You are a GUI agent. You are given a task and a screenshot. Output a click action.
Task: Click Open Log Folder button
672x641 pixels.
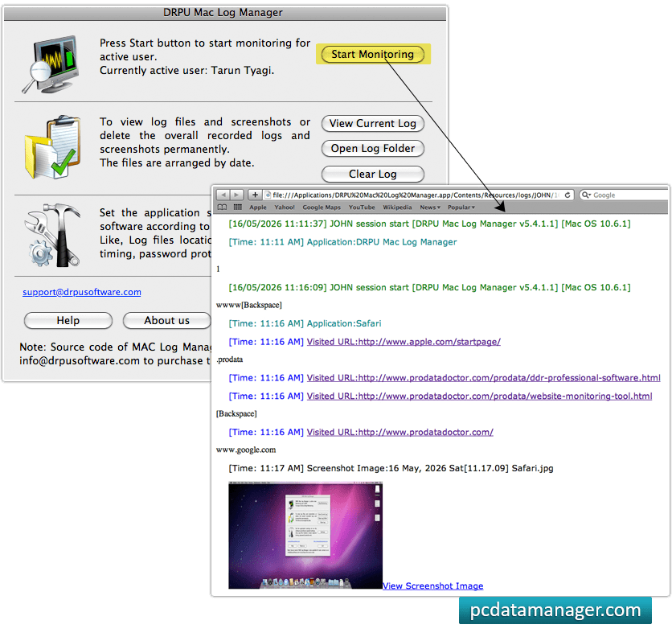tap(372, 148)
